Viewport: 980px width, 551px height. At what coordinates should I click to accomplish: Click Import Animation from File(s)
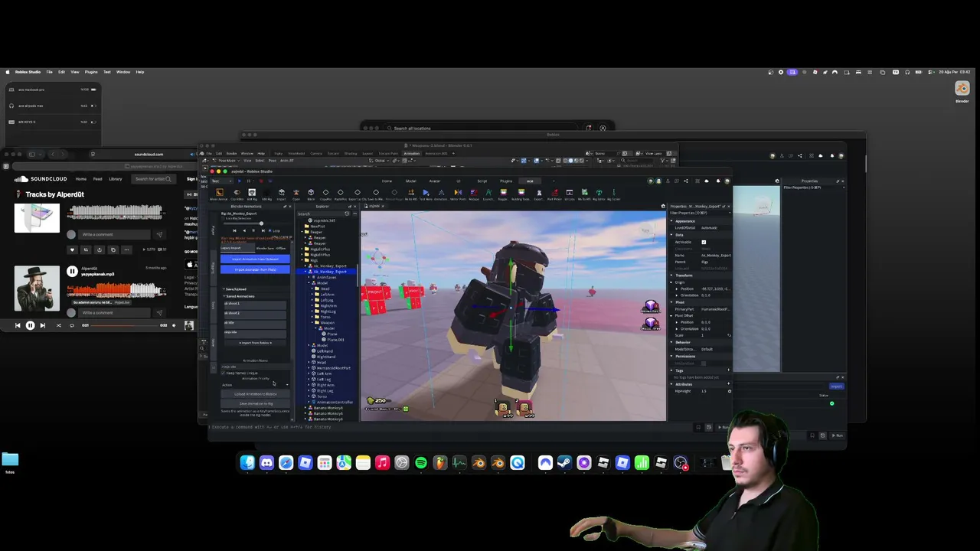(x=255, y=269)
